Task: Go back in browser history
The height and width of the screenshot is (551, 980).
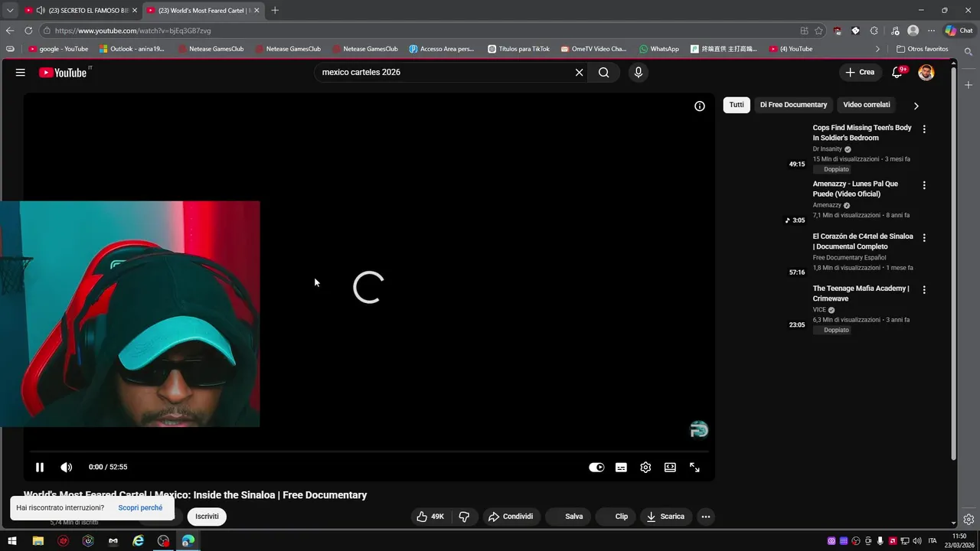Action: pyautogui.click(x=9, y=31)
